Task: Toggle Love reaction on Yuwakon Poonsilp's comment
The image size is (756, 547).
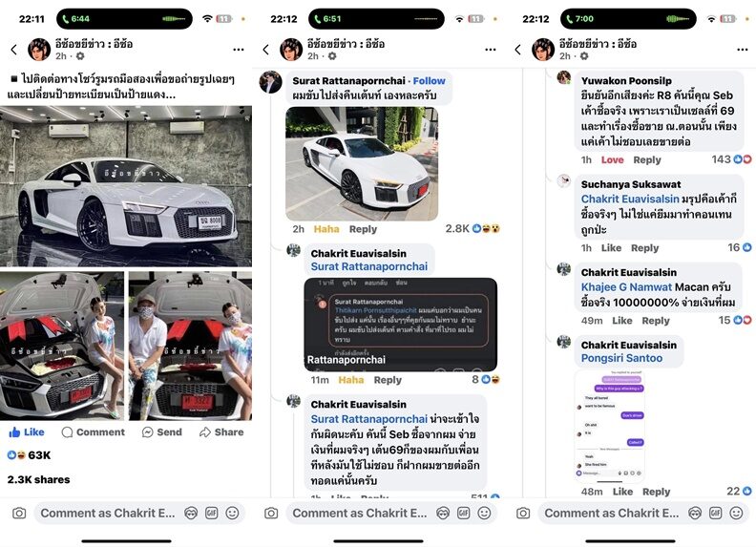Action: point(612,159)
